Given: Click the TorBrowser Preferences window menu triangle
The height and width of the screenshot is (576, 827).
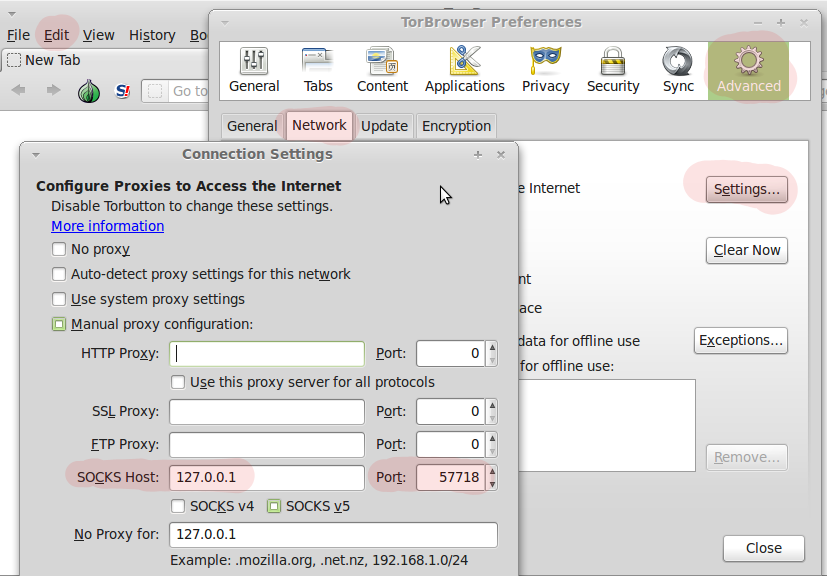Looking at the screenshot, I should click(225, 23).
